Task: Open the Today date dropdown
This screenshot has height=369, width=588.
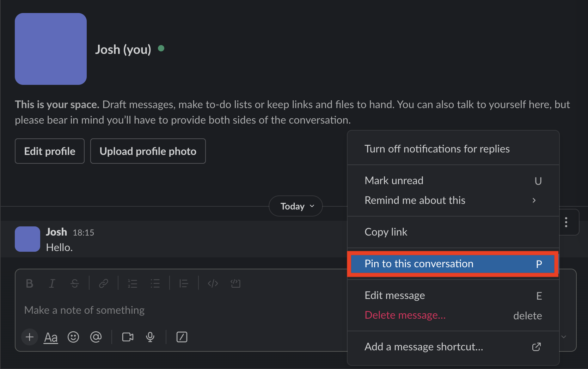Action: (x=295, y=206)
